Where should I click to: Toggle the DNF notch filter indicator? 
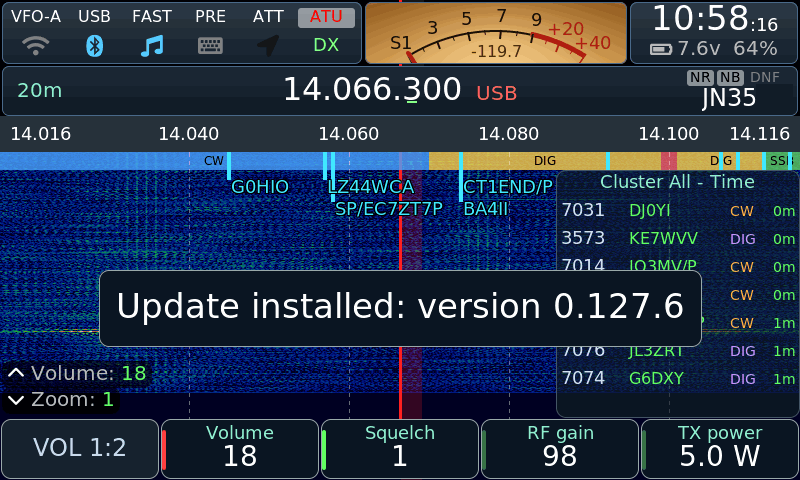[765, 77]
